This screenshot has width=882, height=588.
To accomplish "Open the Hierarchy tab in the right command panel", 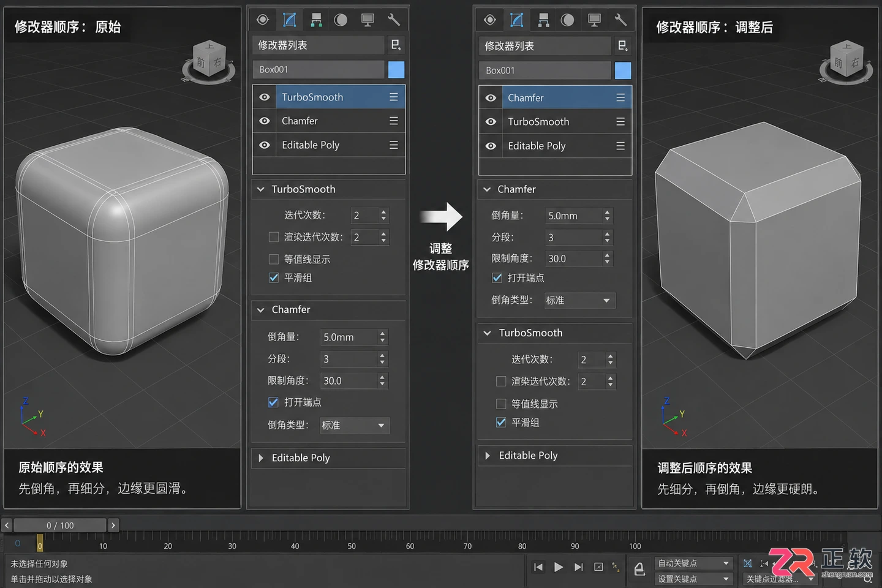I will click(543, 20).
